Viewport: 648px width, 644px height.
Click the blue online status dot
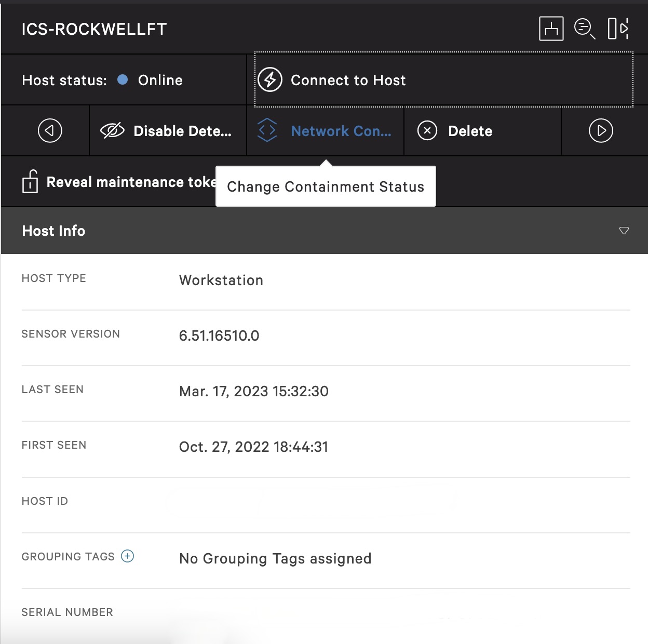click(x=123, y=79)
